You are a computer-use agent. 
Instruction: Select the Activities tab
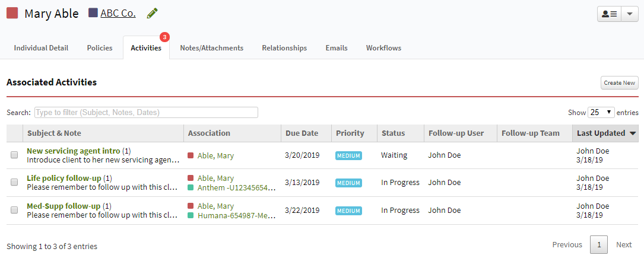point(146,48)
